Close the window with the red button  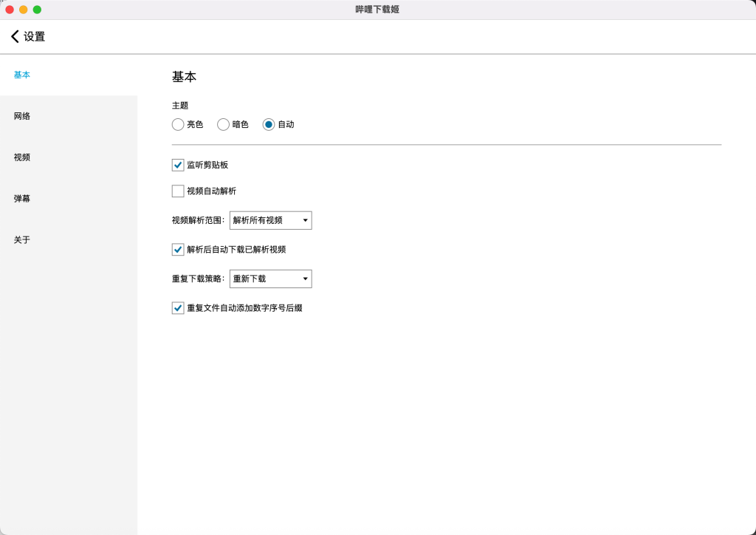pos(10,10)
